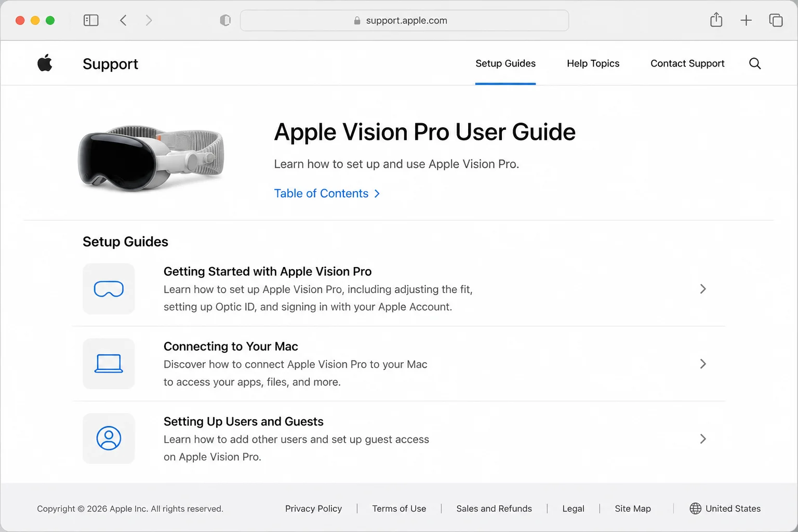Click the Apple logo
This screenshot has height=532, width=798.
pyautogui.click(x=45, y=63)
